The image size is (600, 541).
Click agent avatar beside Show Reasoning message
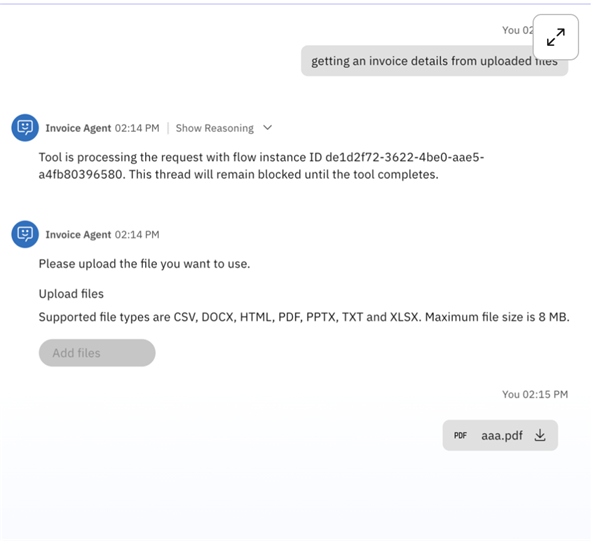(24, 128)
